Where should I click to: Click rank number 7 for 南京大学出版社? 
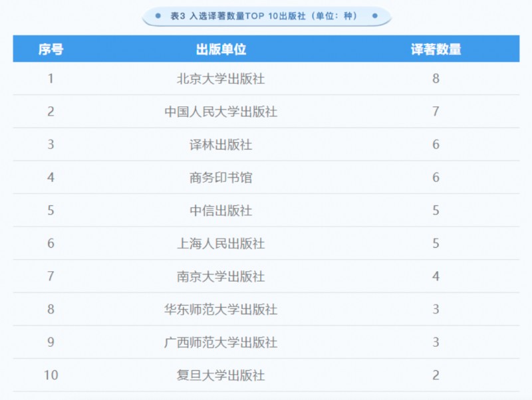click(x=51, y=276)
